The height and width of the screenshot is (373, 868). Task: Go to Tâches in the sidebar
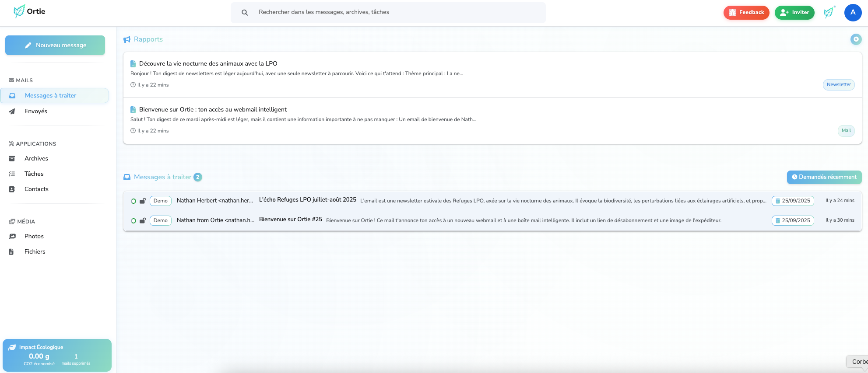(x=34, y=174)
